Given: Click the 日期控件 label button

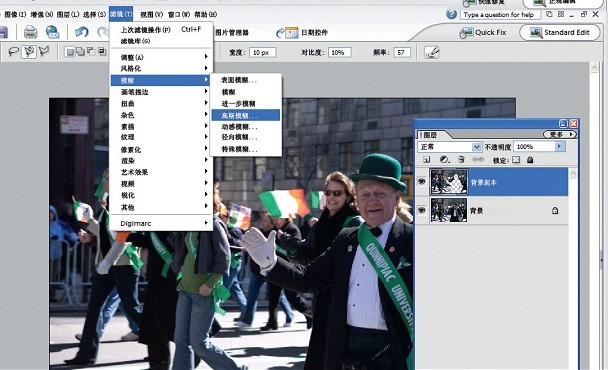Looking at the screenshot, I should pos(314,33).
